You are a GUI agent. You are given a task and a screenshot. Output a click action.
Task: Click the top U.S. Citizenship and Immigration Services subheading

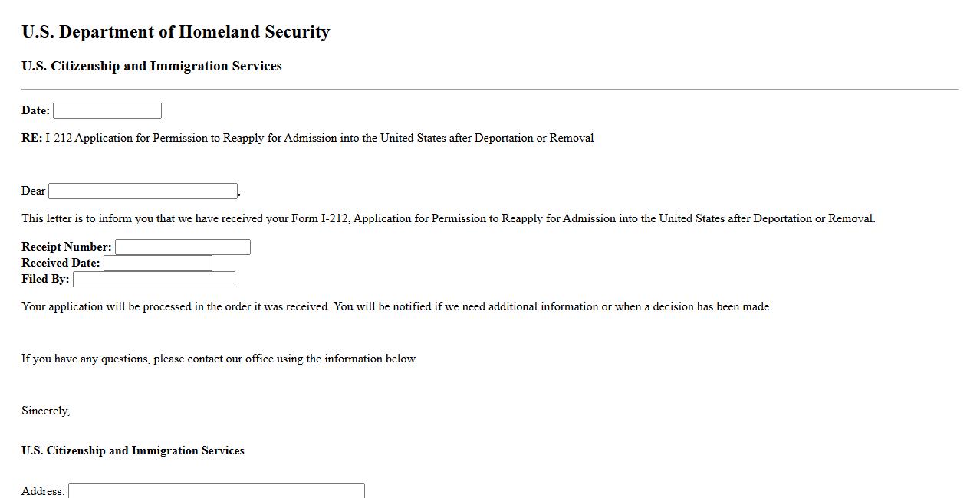[x=152, y=67]
